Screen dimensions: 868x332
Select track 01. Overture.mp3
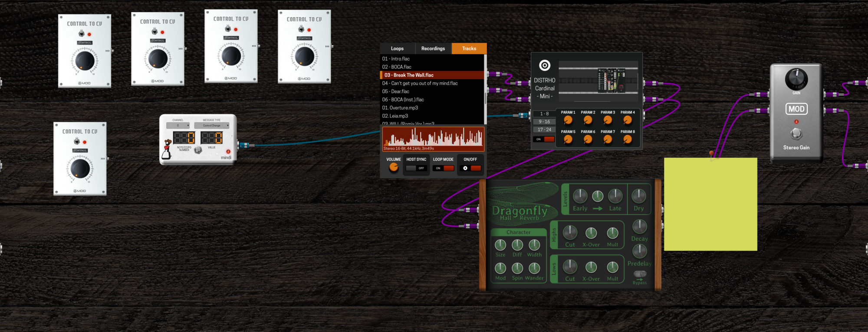(432, 108)
